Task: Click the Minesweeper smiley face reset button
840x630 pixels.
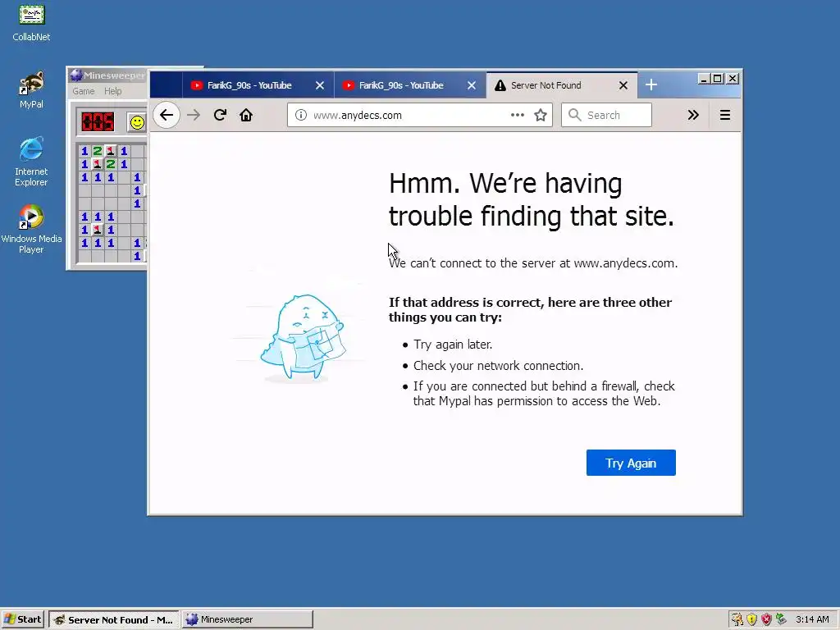Action: click(137, 122)
